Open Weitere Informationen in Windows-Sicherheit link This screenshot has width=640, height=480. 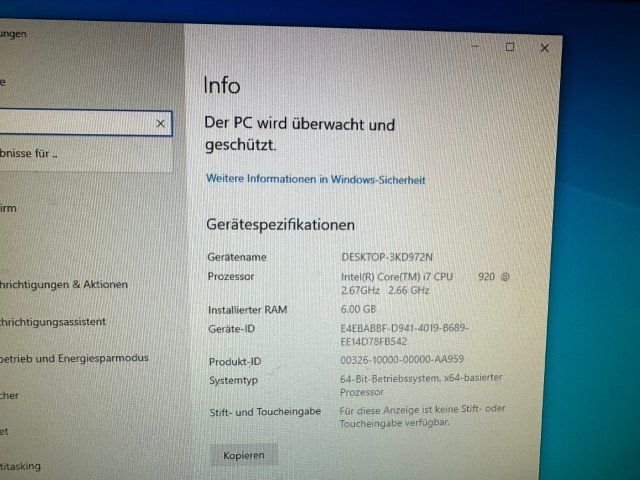[316, 179]
